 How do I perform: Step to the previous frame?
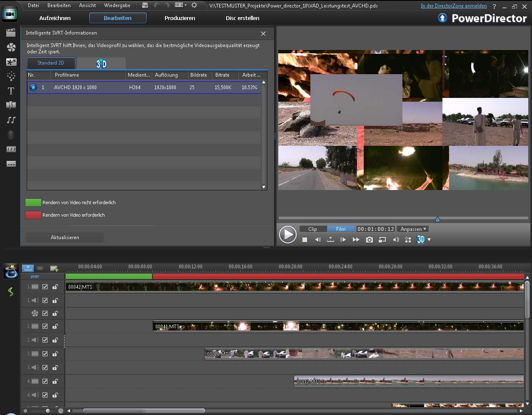point(317,240)
